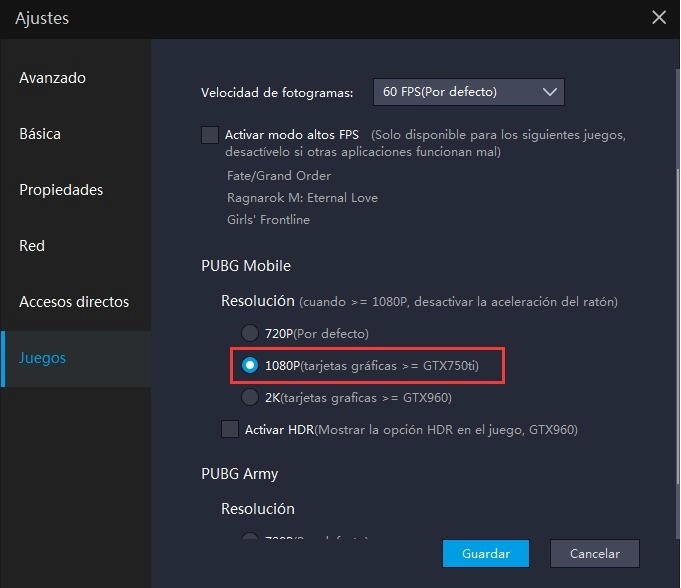Screen dimensions: 681x588
Task: Save settings with Guardar button
Action: coord(486,554)
